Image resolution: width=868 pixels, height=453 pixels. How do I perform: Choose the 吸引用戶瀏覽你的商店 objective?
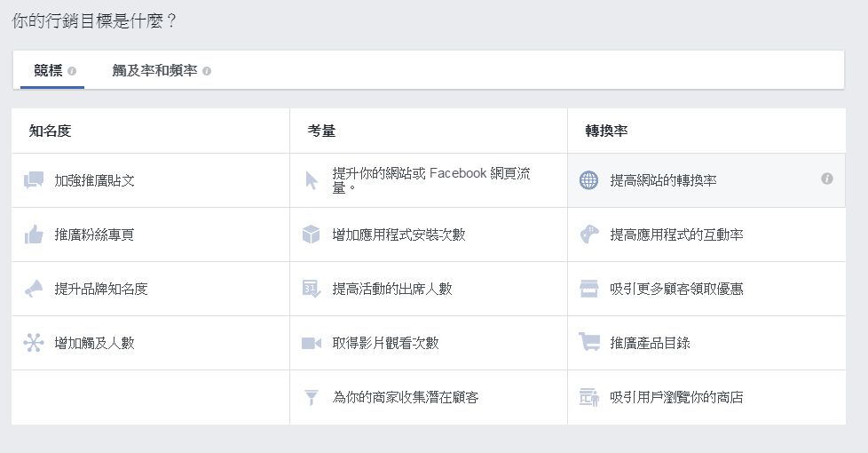676,397
